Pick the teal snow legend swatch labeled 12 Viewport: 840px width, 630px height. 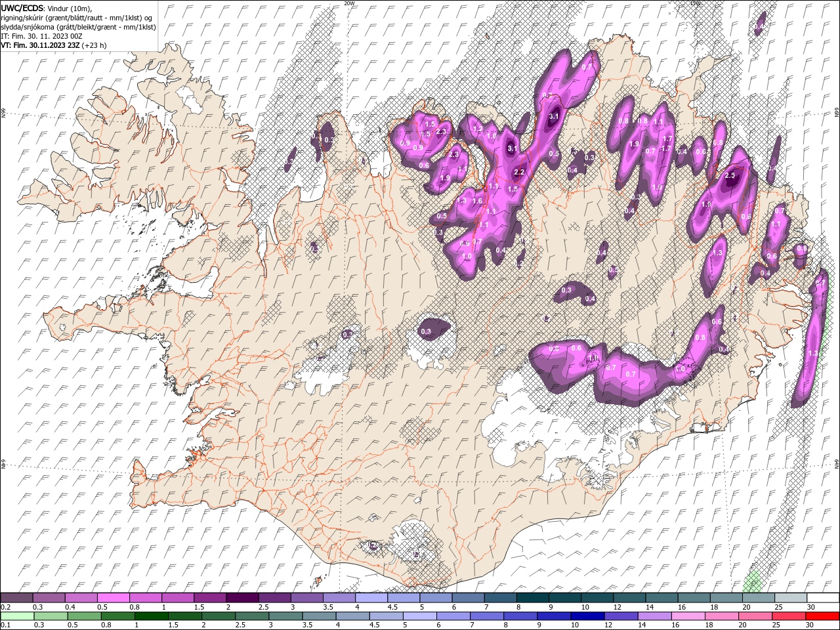point(629,598)
